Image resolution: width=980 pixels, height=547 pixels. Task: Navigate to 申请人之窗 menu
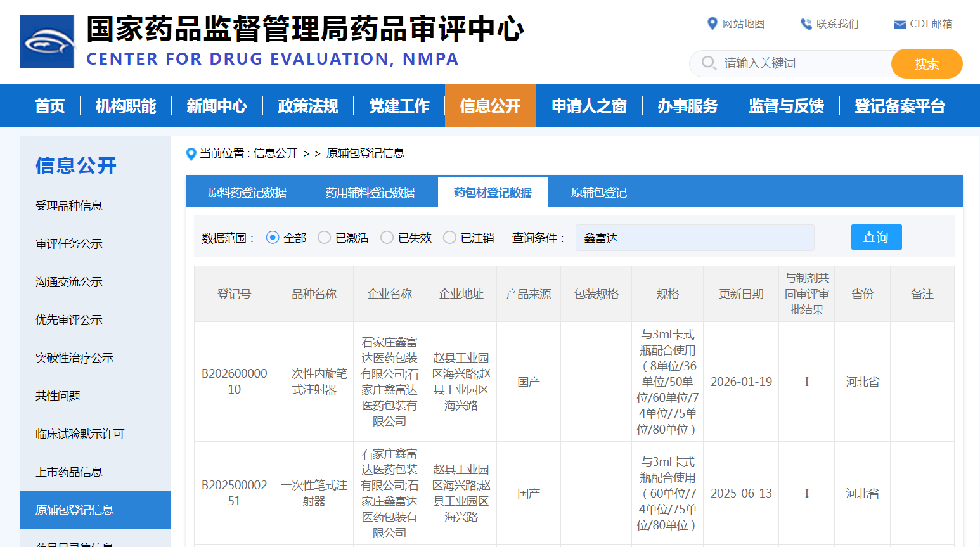pos(588,106)
